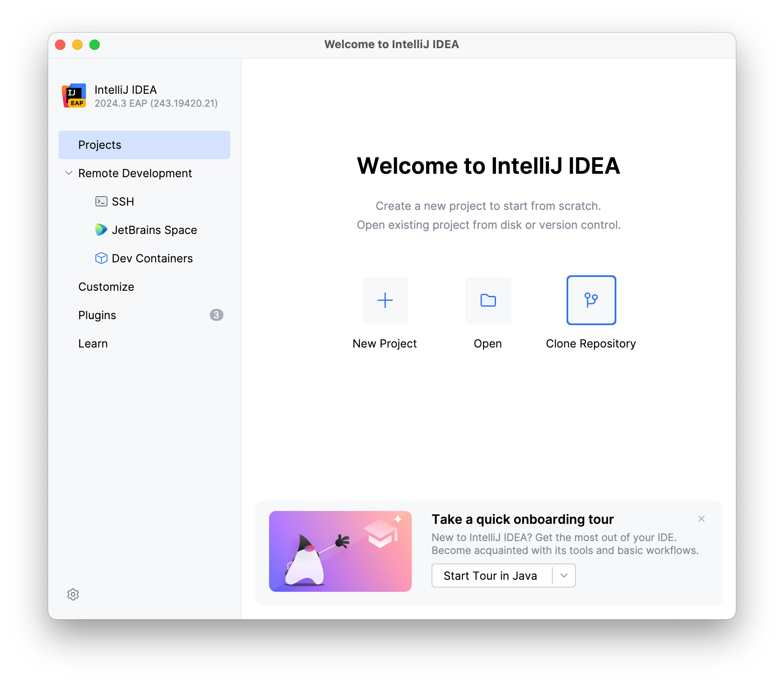
Task: Open the Start Tour dropdown arrow
Action: point(564,575)
